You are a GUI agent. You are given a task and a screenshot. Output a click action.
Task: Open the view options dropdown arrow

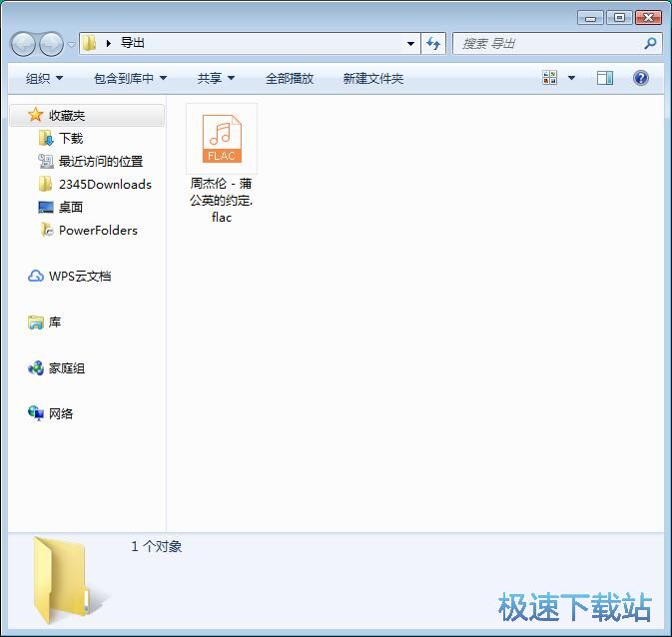571,78
